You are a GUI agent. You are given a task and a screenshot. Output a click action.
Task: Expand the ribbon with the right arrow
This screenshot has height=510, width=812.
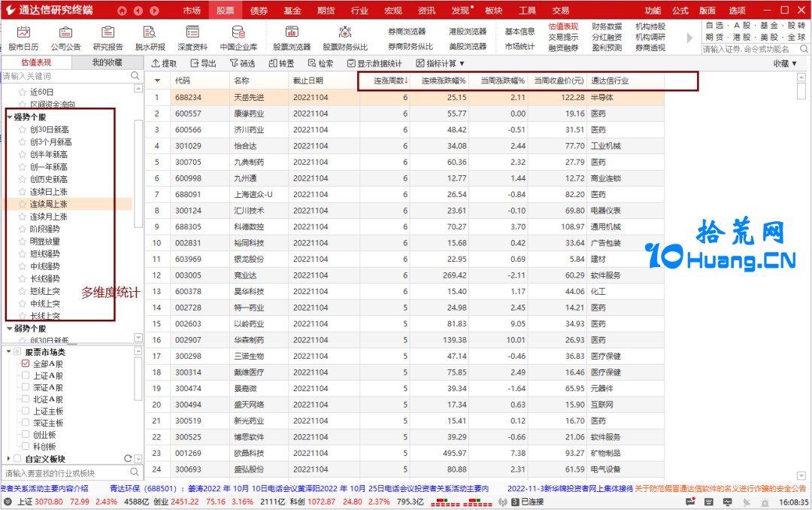click(689, 38)
